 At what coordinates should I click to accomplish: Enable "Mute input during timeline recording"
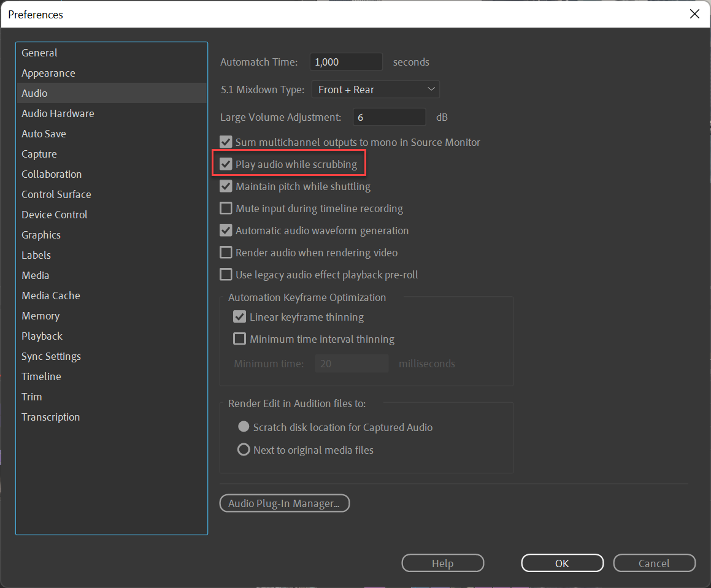pos(226,208)
